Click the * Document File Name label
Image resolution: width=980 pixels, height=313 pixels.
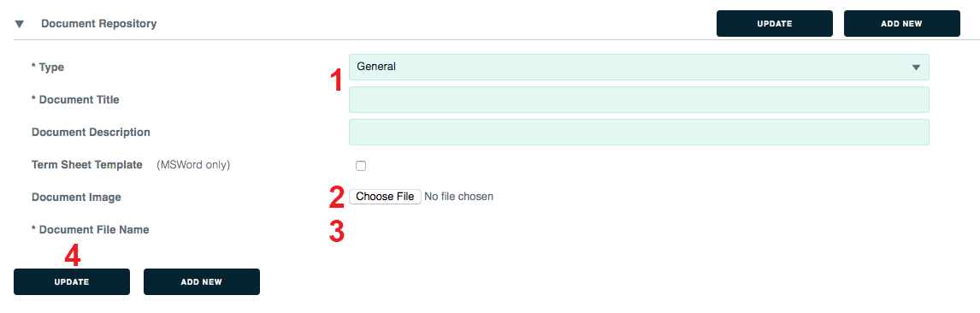coord(90,230)
